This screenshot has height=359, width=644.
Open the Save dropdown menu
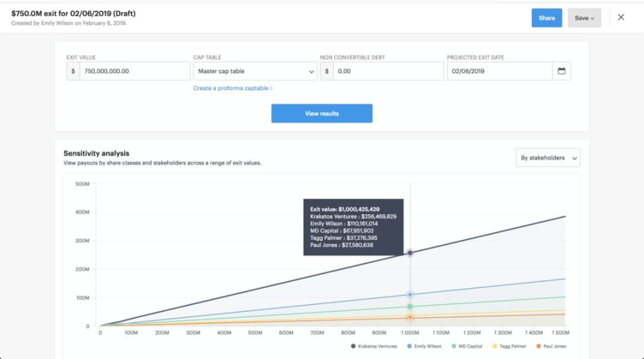(x=584, y=18)
